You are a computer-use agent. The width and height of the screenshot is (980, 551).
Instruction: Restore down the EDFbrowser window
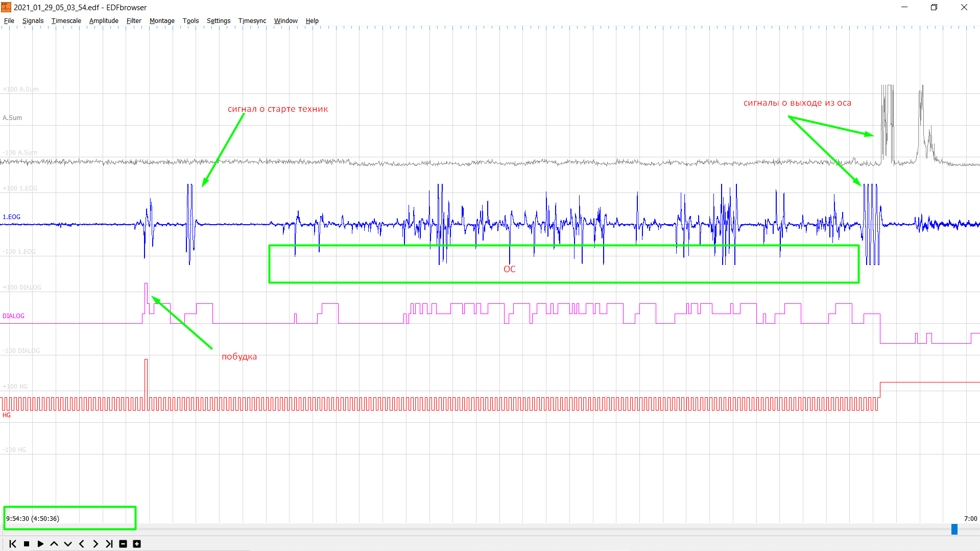[934, 7]
